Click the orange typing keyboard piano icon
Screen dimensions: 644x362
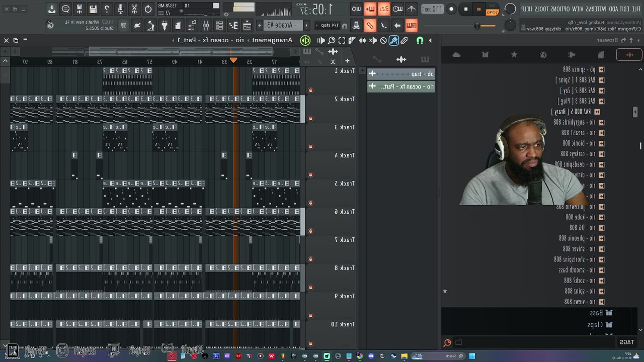click(411, 26)
